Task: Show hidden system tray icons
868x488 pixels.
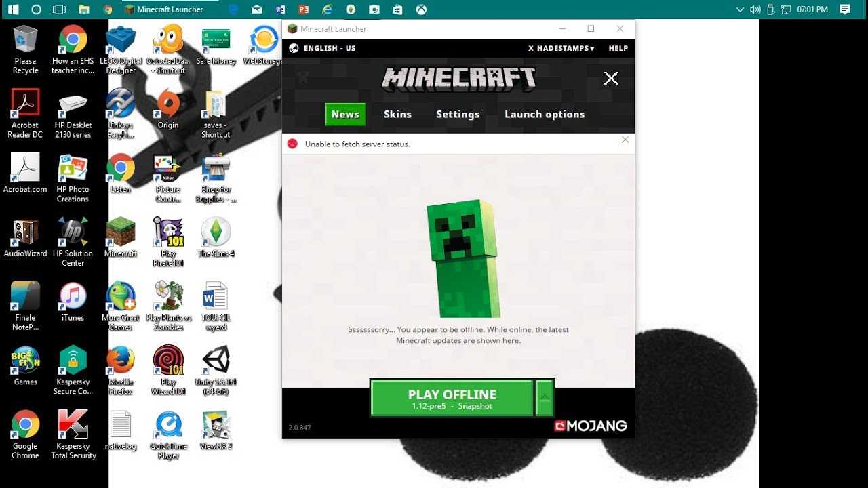Action: coord(740,9)
